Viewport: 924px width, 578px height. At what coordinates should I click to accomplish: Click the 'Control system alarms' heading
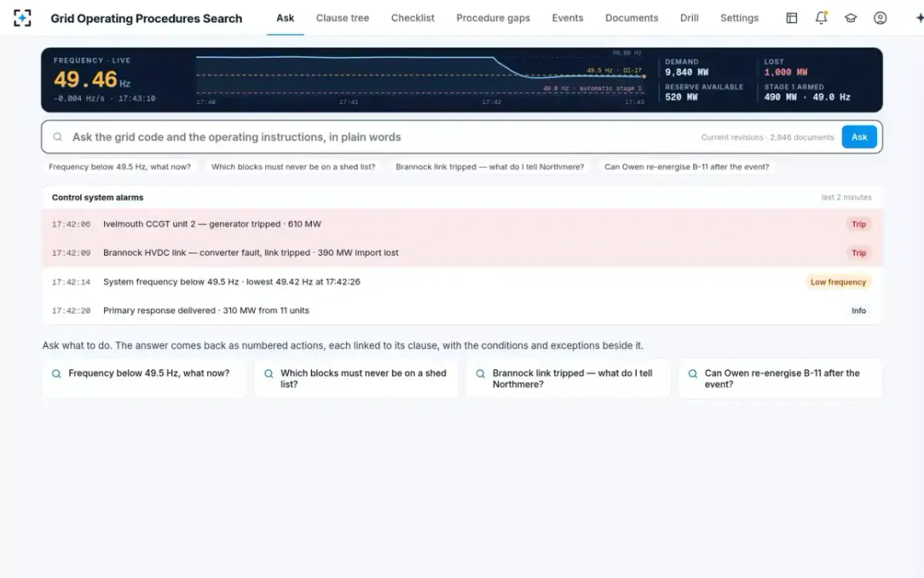coord(98,197)
